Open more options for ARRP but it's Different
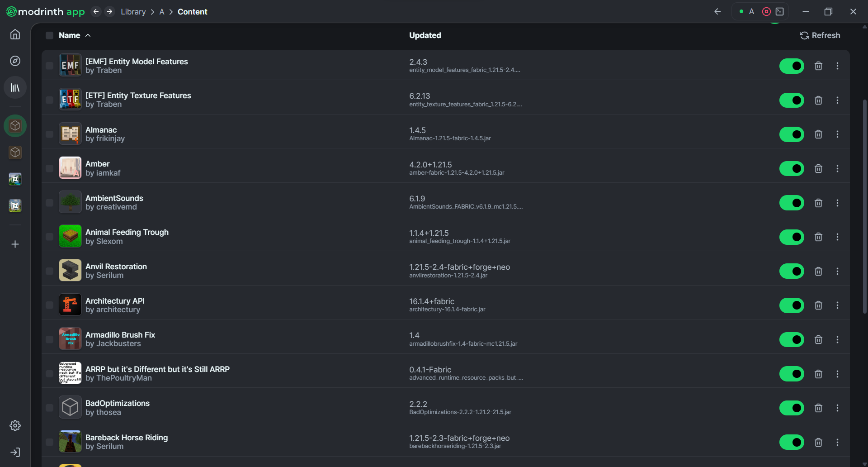The height and width of the screenshot is (467, 868). [x=837, y=374]
